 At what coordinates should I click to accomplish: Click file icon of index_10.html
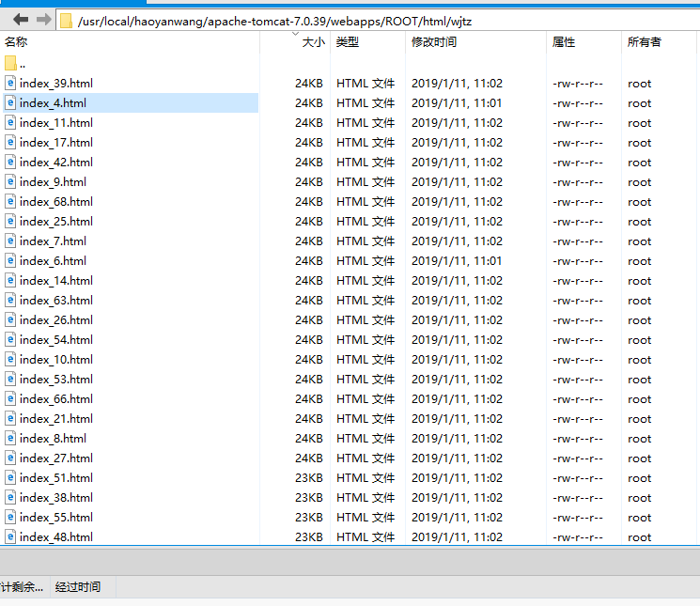point(10,359)
